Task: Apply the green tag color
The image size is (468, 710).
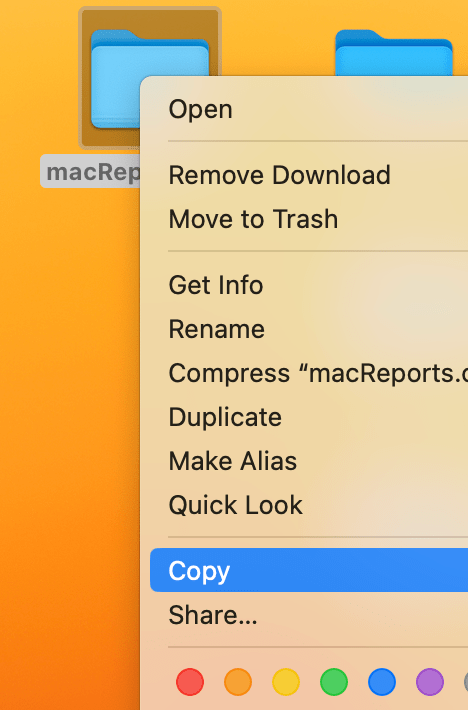Action: point(334,681)
